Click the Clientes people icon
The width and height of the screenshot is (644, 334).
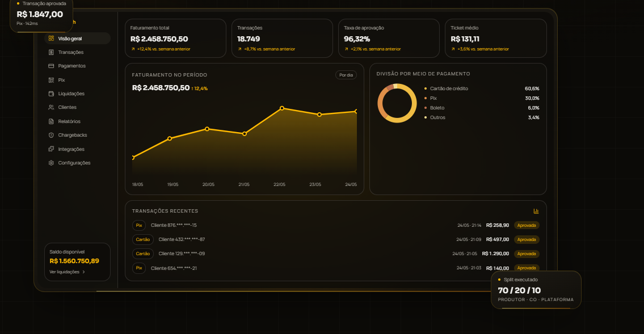pos(51,107)
